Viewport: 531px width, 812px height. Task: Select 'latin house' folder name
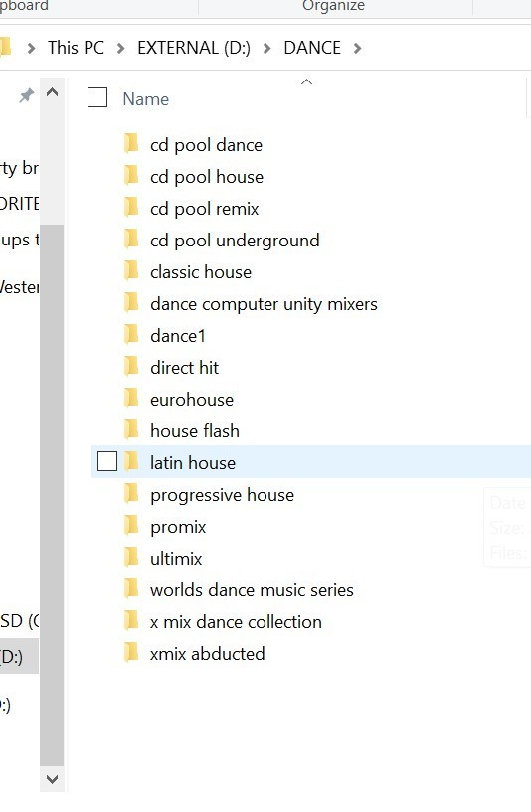193,462
